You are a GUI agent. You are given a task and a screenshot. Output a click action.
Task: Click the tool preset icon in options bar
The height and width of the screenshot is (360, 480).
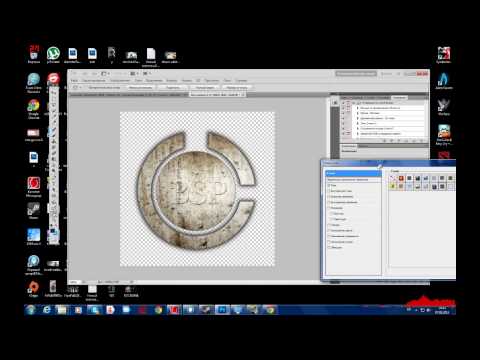coord(75,87)
